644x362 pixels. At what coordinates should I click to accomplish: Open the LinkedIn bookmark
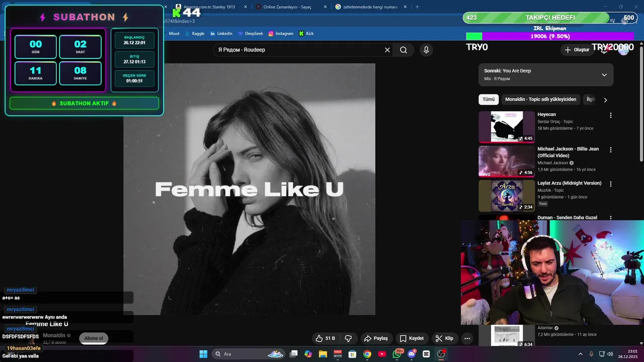[221, 34]
